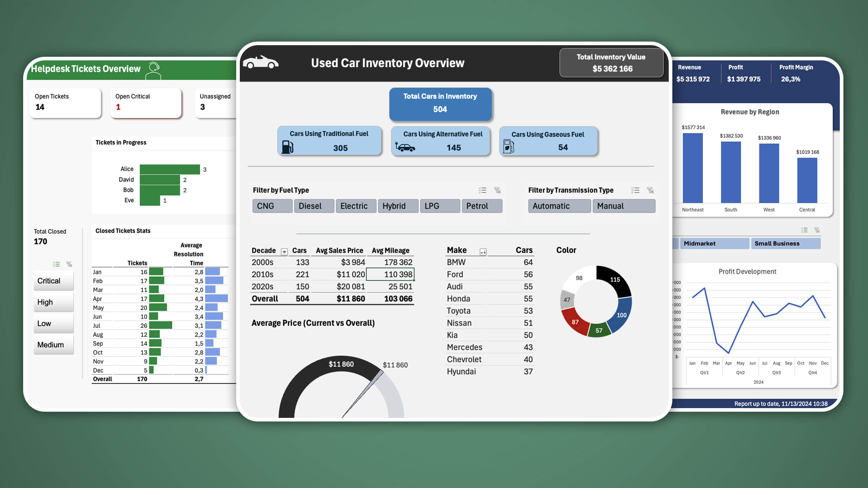The width and height of the screenshot is (868, 488).
Task: Open the Decade column filter dropdown
Action: click(284, 252)
